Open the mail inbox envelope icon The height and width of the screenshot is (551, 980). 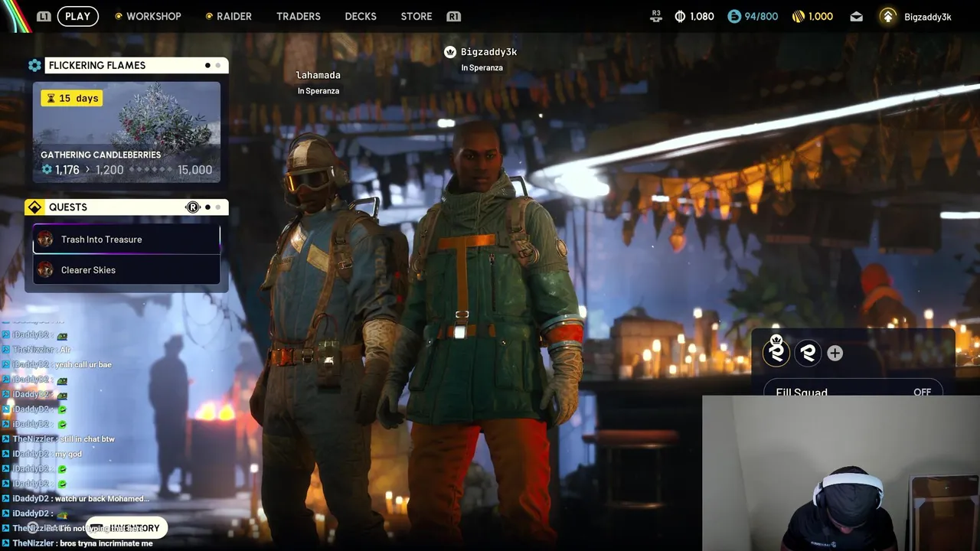tap(856, 16)
